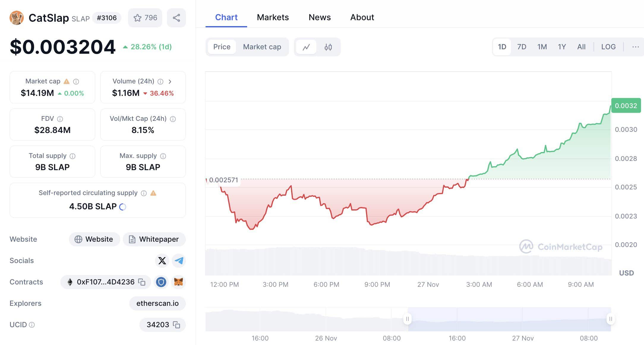Click the $28.84M FDV value
The height and width of the screenshot is (345, 644).
pyautogui.click(x=52, y=130)
